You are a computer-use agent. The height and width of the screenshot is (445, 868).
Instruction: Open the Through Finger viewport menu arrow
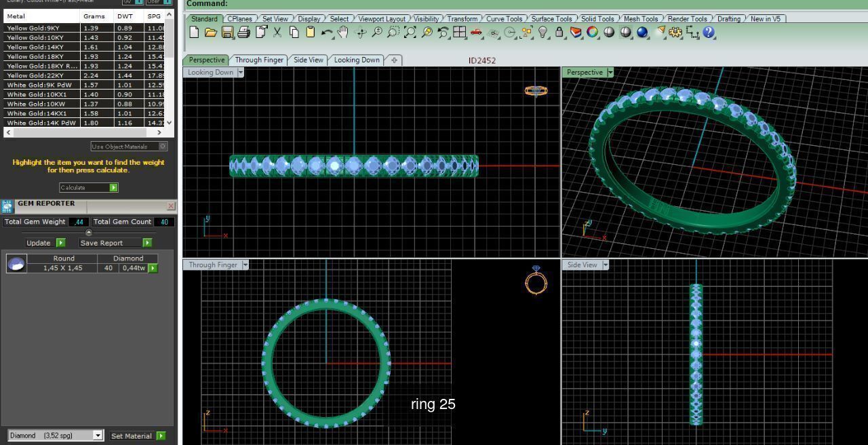click(245, 265)
